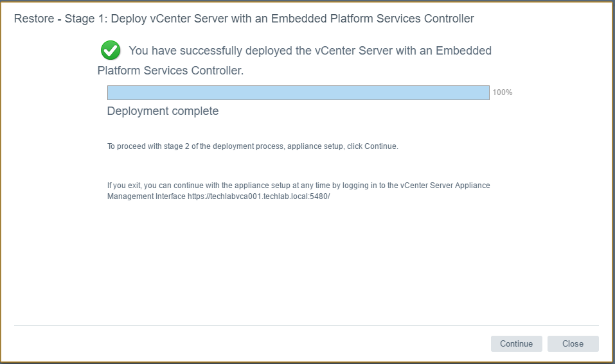
Task: Click the 'Restore - Stage 1' dialog title
Action: 244,19
